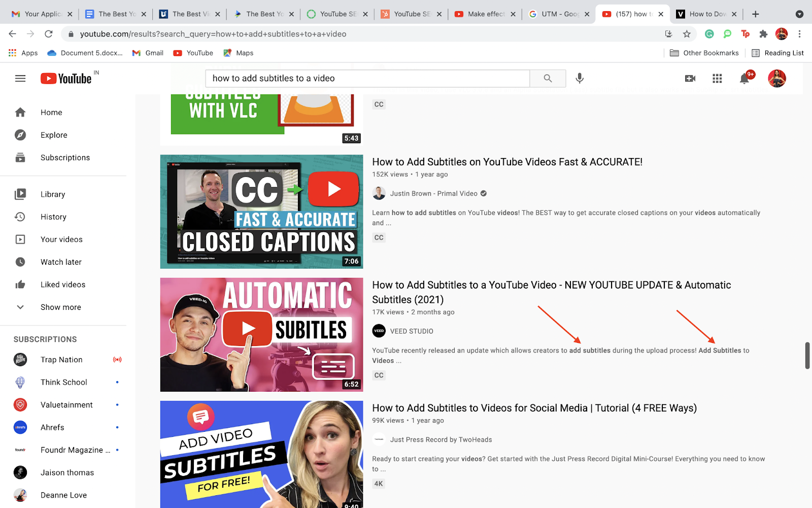Open 'How to Add Subtitles on YouTube Videos Fast & ACCURATE!'
Image resolution: width=812 pixels, height=508 pixels.
pos(507,162)
